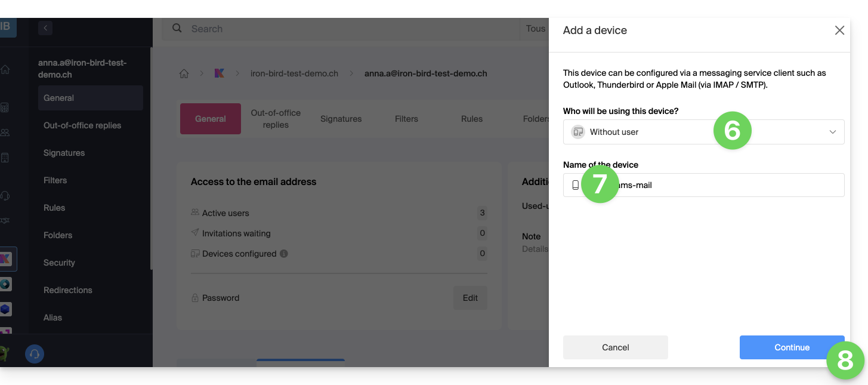Click the info icon next to Devices configured

[284, 254]
